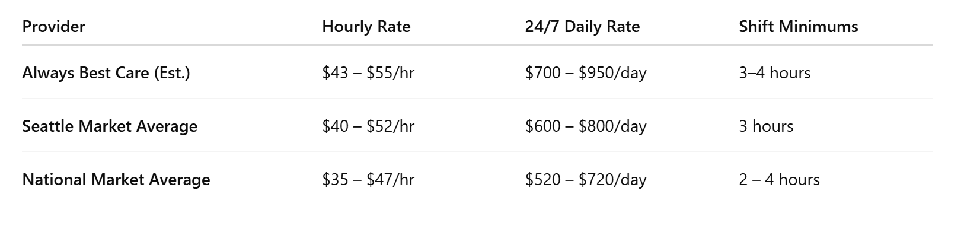Screen dimensions: 980x229
Task: Click the 24/7 Daily Rate column header
Action: pos(582,27)
